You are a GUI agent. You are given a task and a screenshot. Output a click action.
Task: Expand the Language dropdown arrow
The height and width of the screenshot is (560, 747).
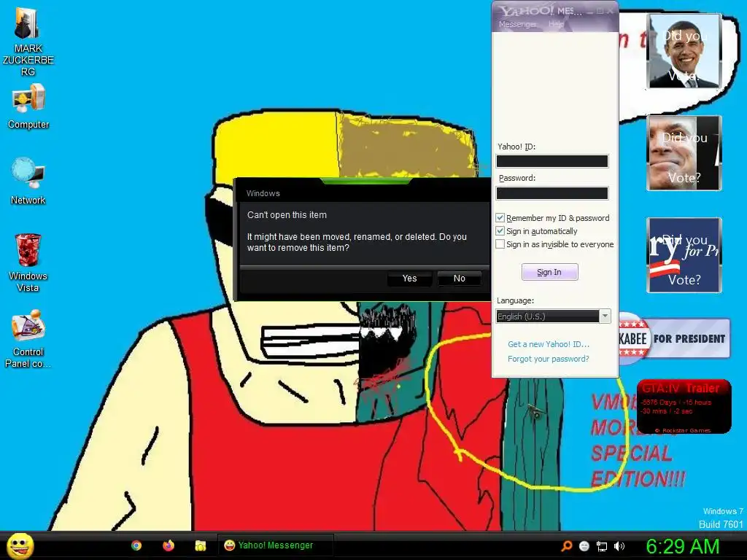point(605,316)
